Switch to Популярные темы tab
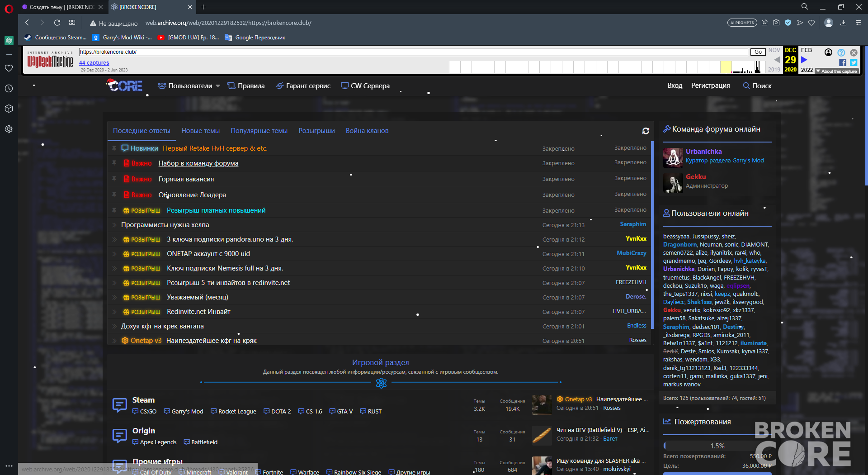 coord(259,131)
